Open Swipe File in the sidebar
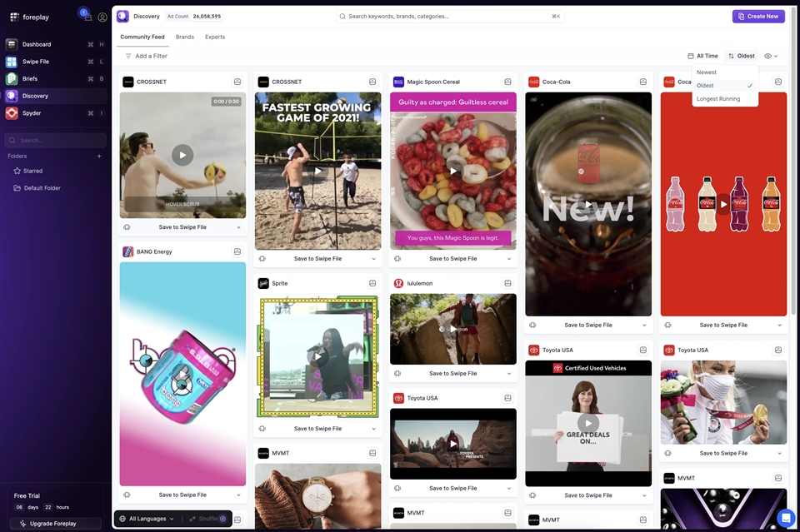 point(35,62)
